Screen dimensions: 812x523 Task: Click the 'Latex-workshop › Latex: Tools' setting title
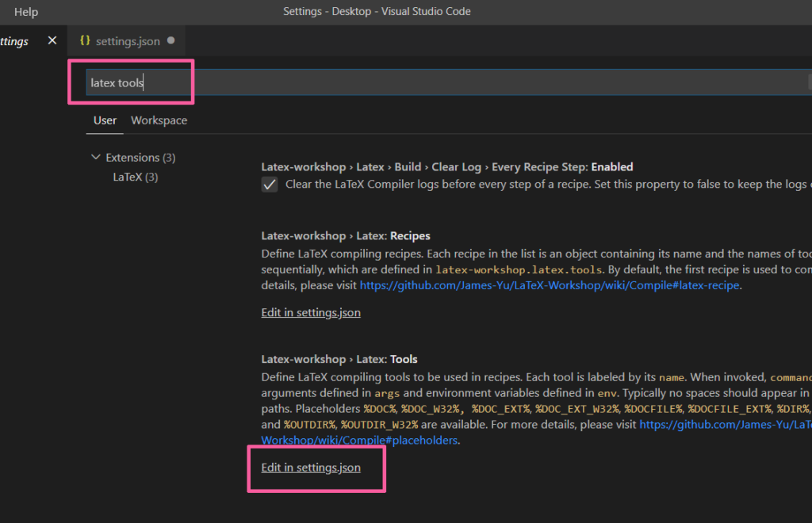[339, 359]
